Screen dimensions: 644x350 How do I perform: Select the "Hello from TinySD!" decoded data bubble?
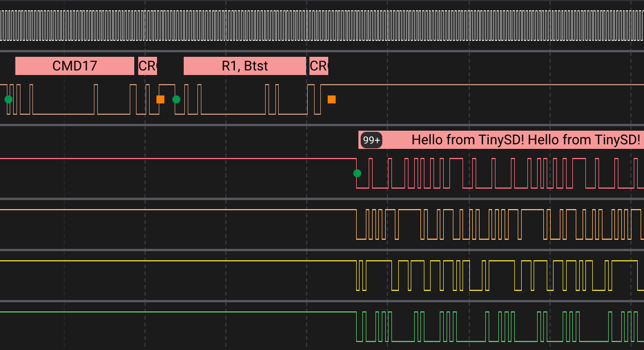pyautogui.click(x=501, y=140)
